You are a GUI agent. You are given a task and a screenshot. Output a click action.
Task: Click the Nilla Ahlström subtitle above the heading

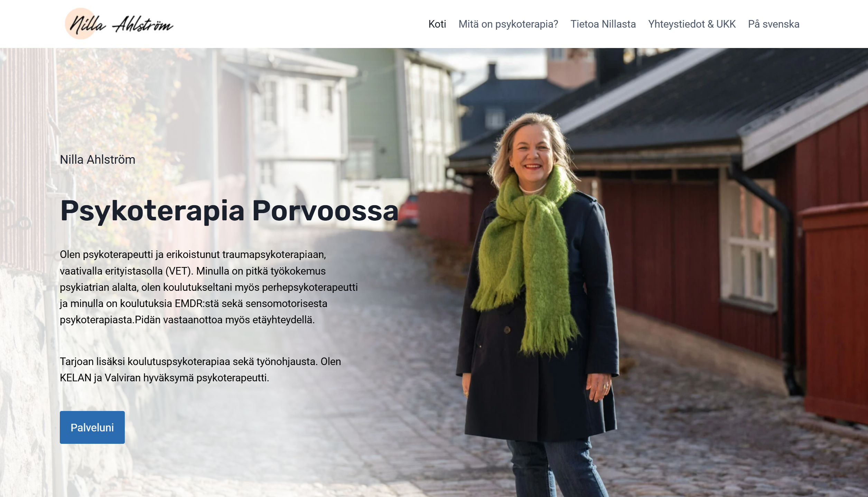click(97, 160)
